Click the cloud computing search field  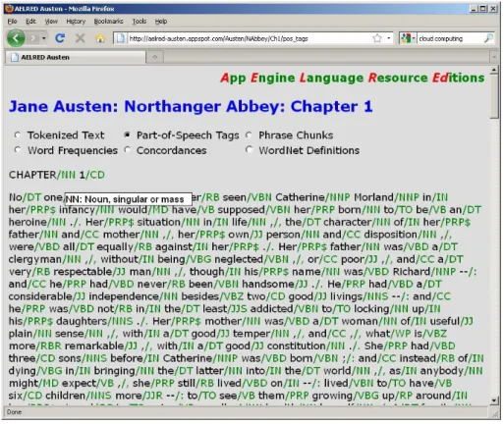(450, 38)
